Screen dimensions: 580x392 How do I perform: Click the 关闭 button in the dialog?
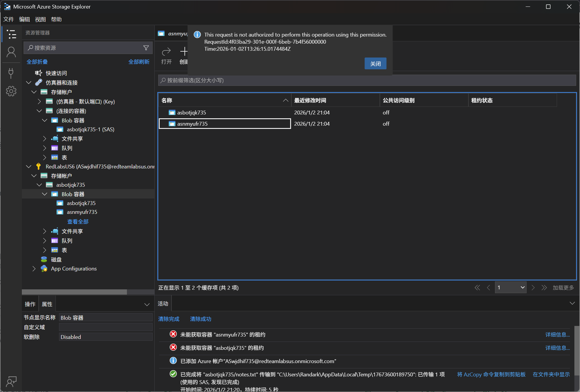pos(375,64)
